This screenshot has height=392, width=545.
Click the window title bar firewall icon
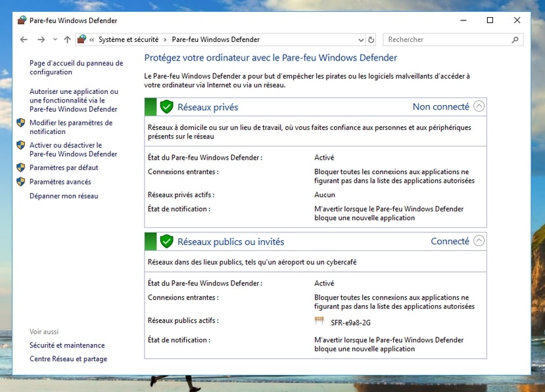22,20
